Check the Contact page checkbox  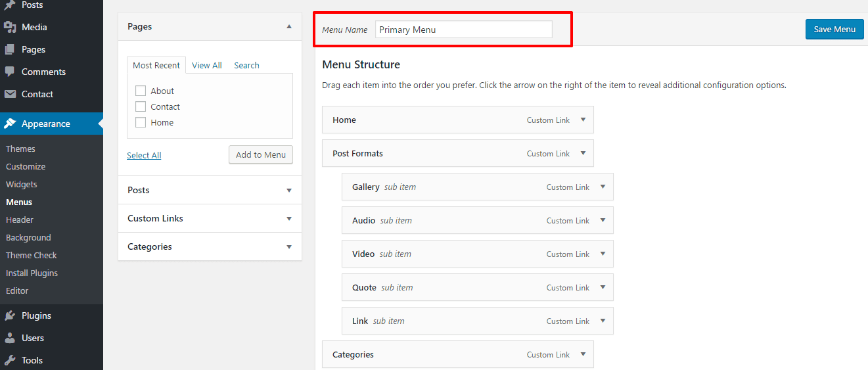tap(140, 107)
